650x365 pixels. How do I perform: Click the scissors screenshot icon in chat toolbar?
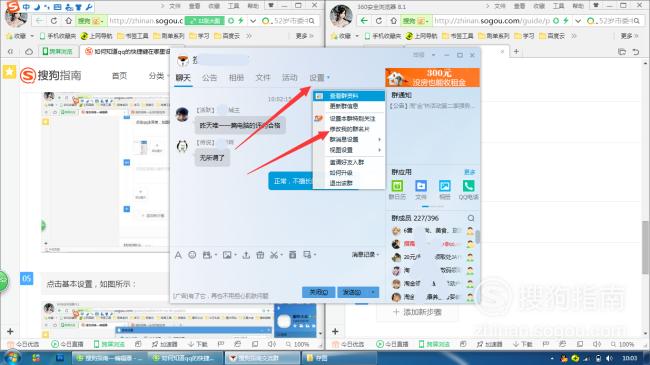point(274,255)
